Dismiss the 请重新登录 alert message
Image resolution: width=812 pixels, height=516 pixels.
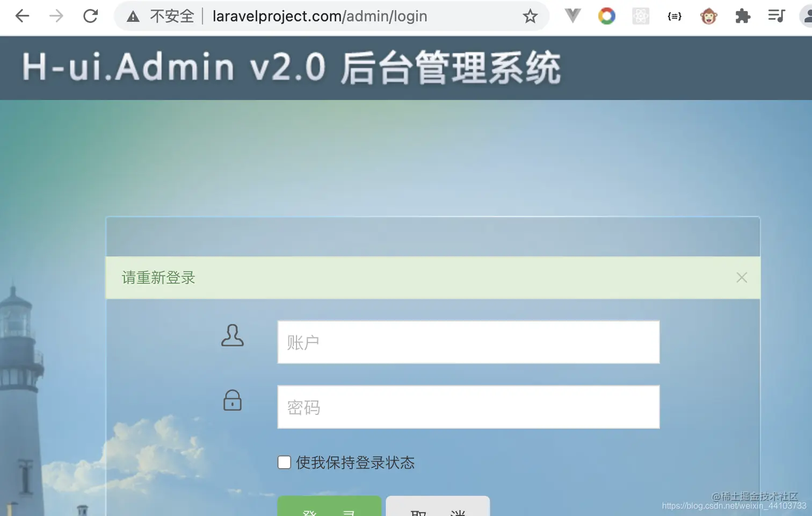tap(742, 277)
